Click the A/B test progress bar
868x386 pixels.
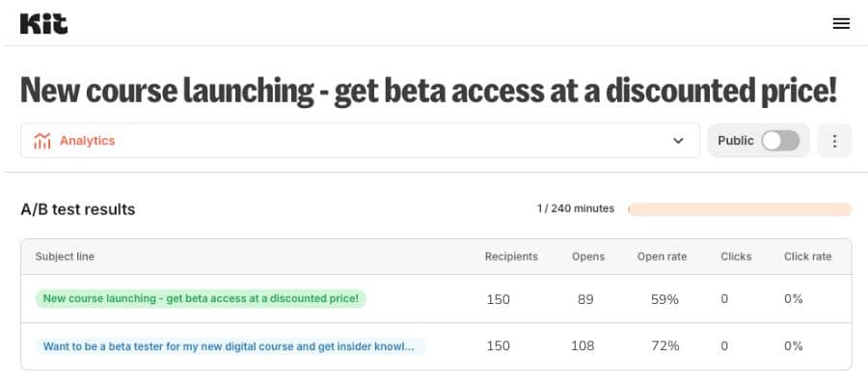click(740, 209)
